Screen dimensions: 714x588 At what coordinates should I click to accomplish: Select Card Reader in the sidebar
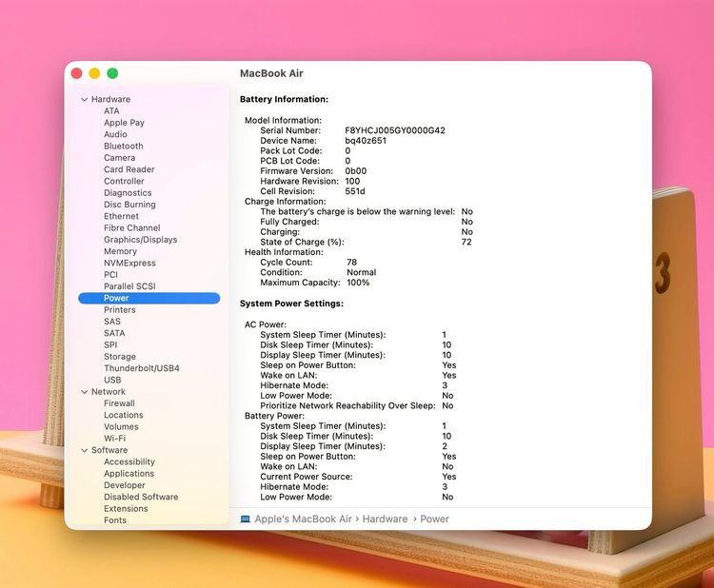(x=129, y=169)
